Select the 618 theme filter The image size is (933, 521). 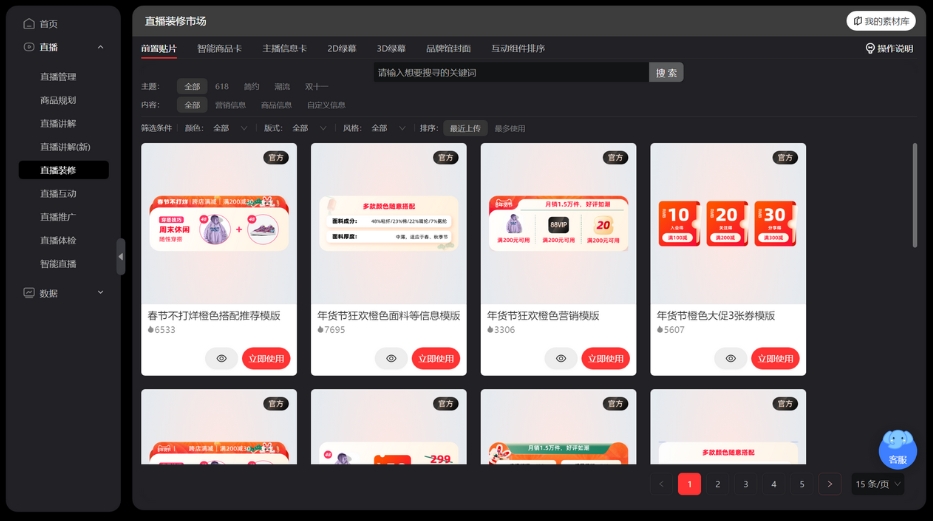[221, 87]
